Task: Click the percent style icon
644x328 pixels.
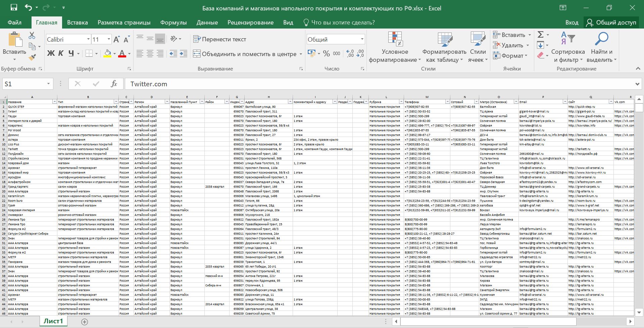Action: point(326,54)
